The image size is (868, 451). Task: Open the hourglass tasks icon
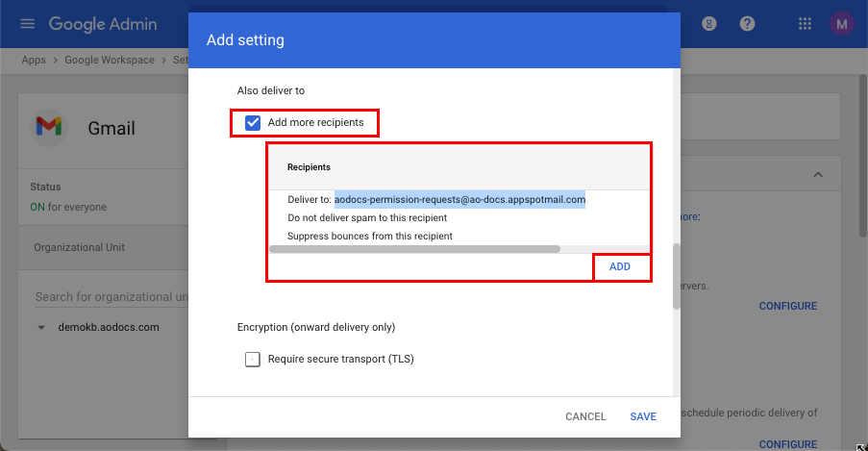point(709,24)
